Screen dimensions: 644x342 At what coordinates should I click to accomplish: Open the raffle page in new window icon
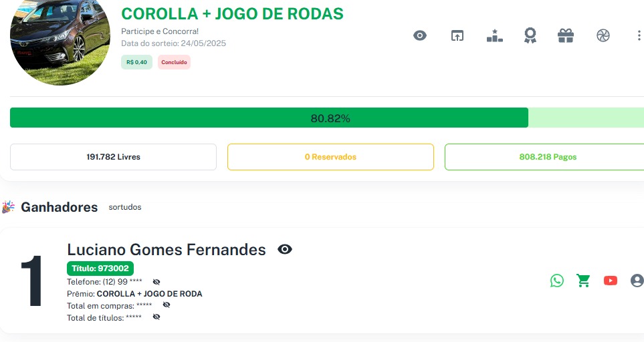tap(457, 36)
